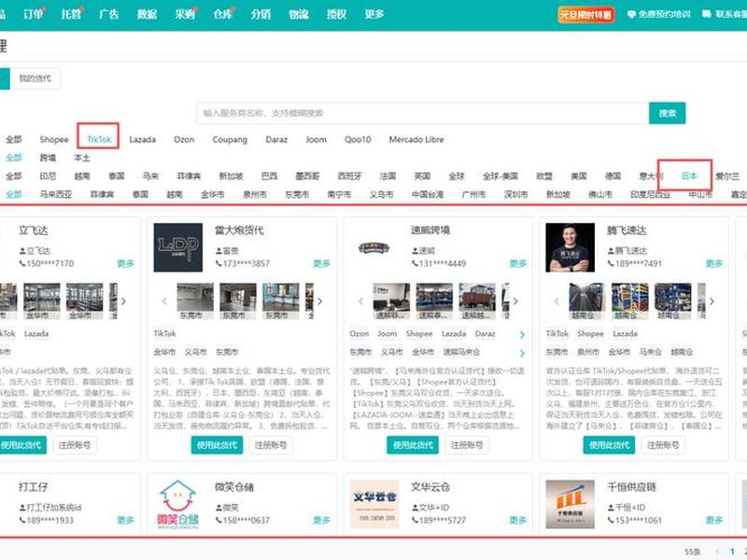Click the 文华云仓 logo image
Image resolution: width=747 pixels, height=560 pixels.
tap(374, 504)
